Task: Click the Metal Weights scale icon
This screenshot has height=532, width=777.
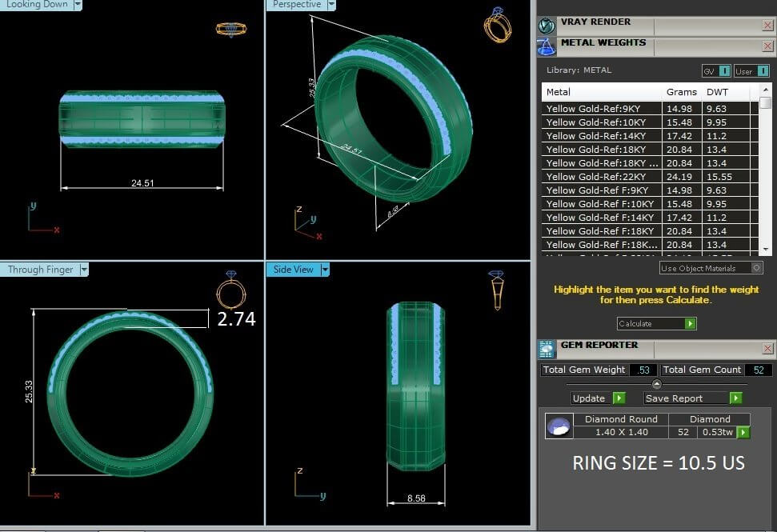Action: pos(547,46)
